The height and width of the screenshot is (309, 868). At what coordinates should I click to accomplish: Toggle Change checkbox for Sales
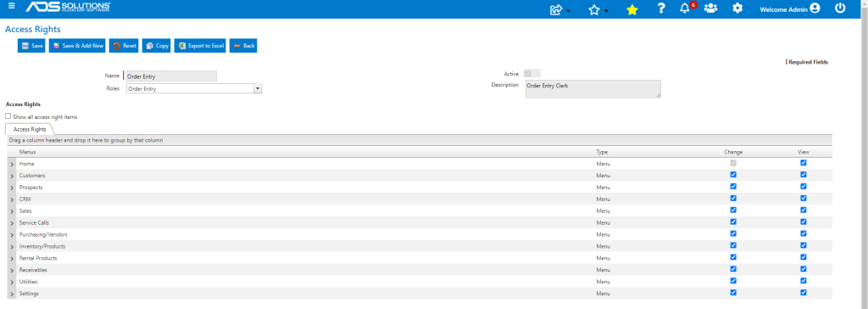tap(733, 210)
